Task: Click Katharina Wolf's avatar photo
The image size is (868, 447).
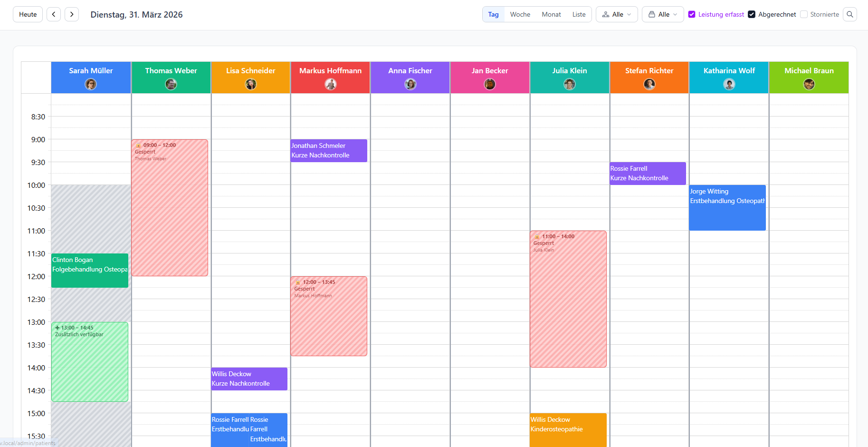Action: click(729, 84)
